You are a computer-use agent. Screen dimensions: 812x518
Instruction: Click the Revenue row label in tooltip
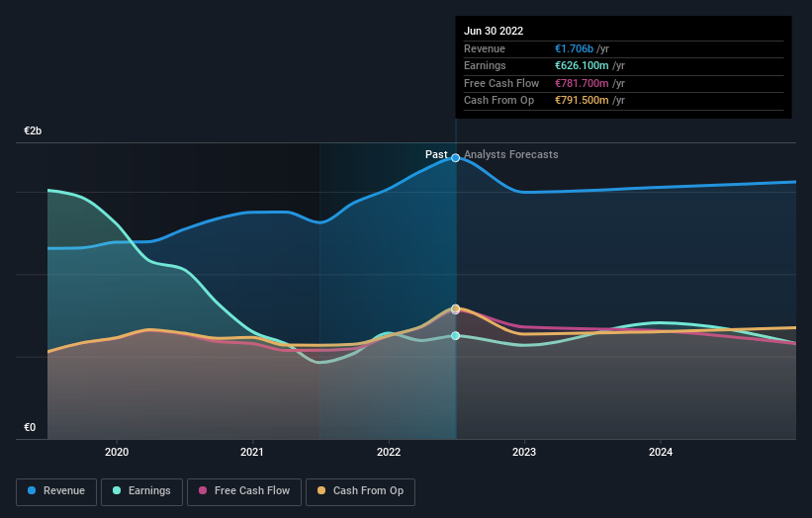pos(485,48)
